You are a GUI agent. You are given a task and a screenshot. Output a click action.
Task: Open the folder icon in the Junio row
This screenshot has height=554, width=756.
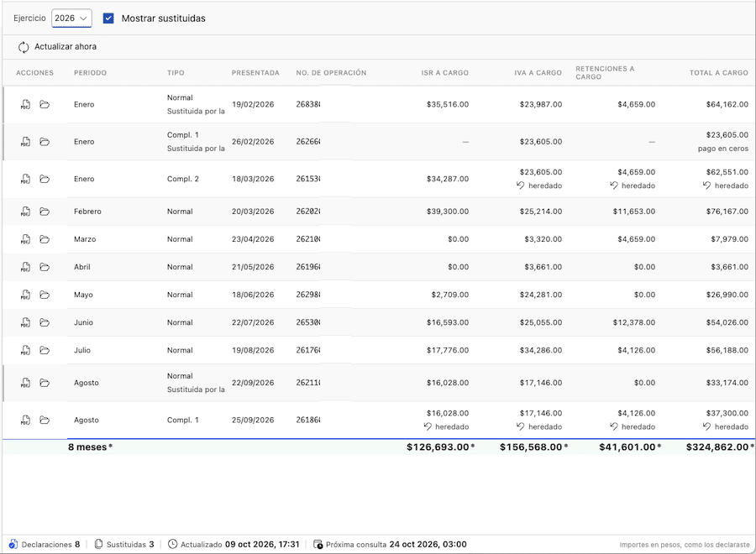(x=45, y=322)
